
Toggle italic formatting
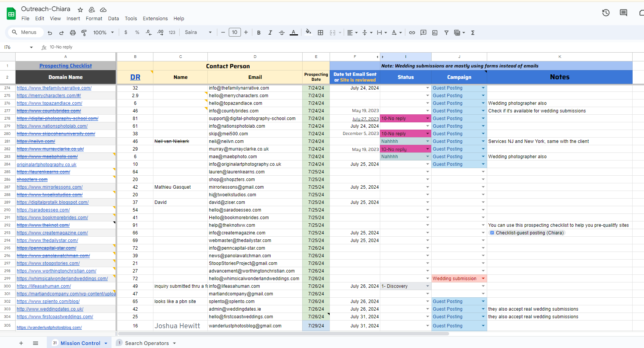[x=270, y=33]
